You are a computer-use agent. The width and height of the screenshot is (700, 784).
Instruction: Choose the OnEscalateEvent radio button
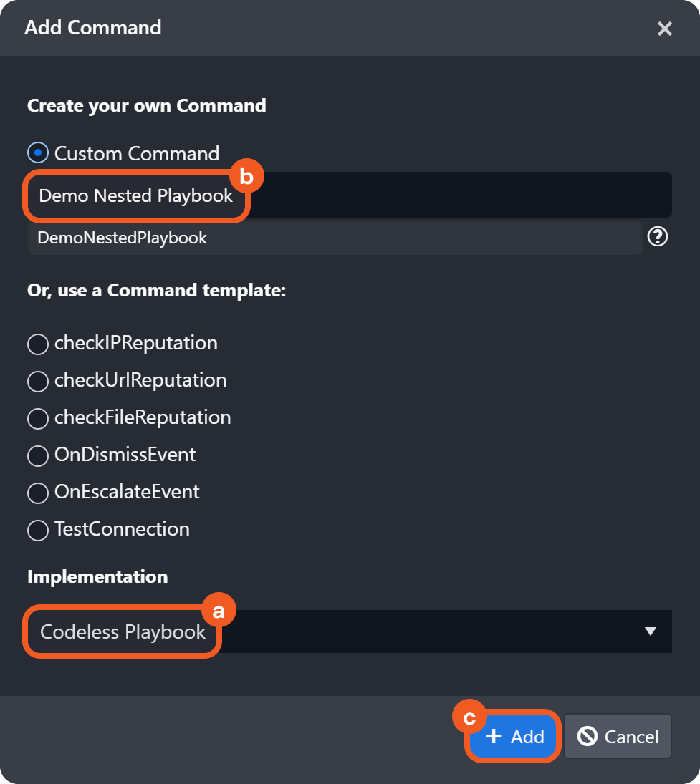click(x=37, y=493)
